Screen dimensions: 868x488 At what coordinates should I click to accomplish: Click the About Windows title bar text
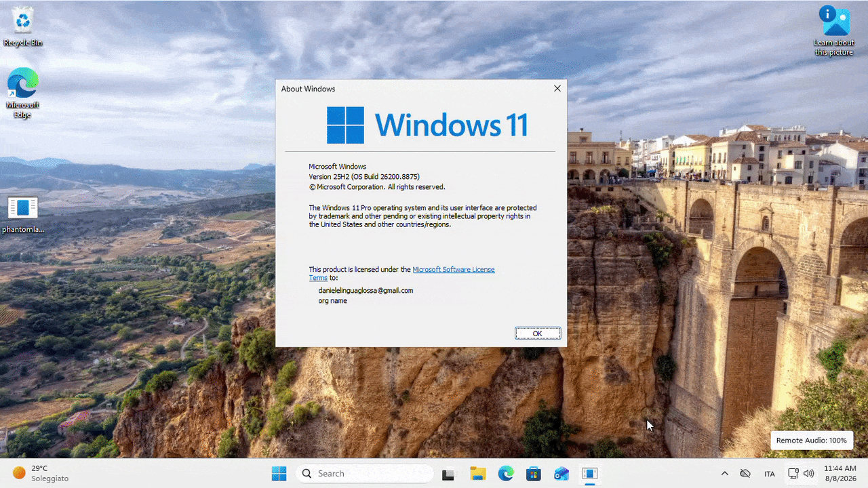click(x=308, y=89)
